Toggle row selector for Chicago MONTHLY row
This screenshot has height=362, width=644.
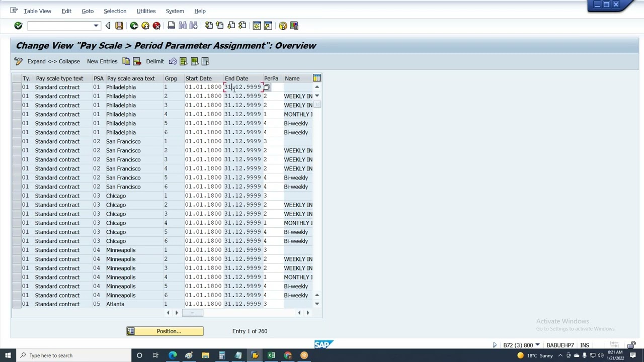[16, 223]
